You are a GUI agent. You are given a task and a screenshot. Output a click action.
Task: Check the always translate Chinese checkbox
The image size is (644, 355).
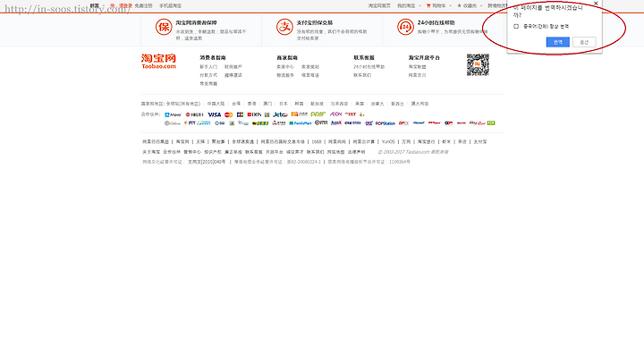coord(516,26)
